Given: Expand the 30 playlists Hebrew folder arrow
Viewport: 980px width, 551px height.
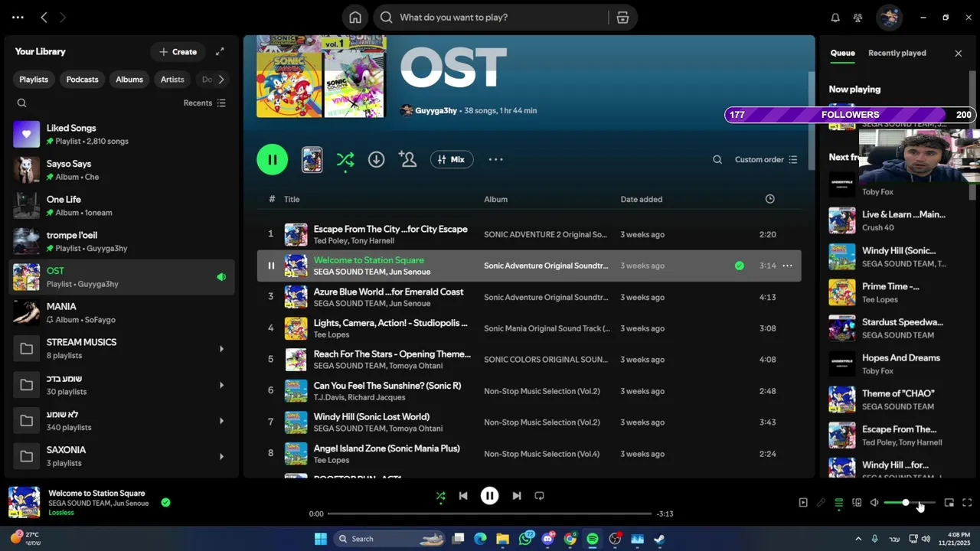Looking at the screenshot, I should [x=221, y=385].
